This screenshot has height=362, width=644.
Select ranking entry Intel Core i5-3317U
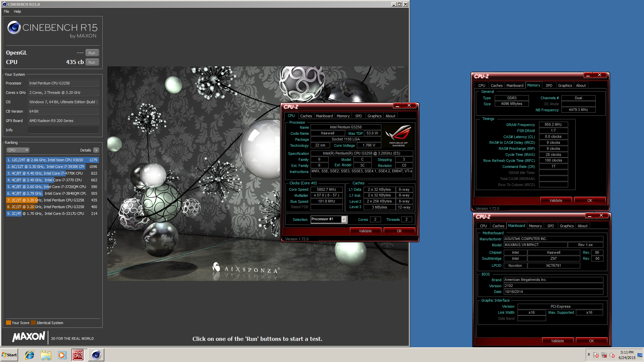coord(52,214)
